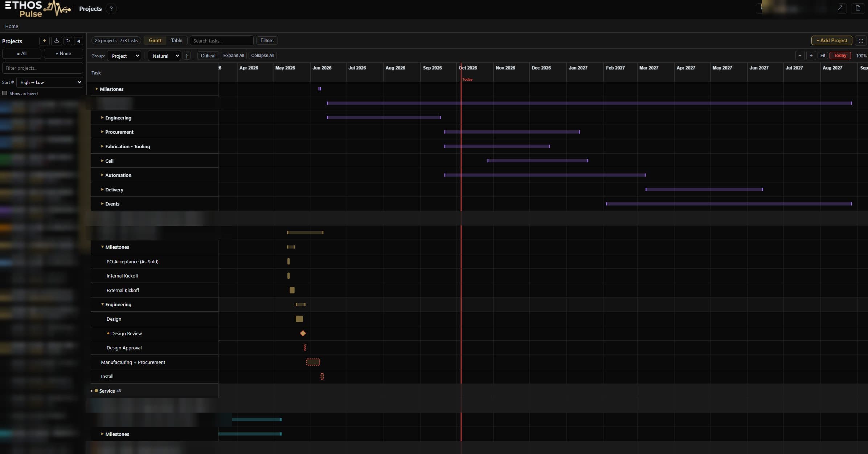The image size is (868, 454).
Task: Expand the Fabrication - Tooling group
Action: [x=102, y=146]
